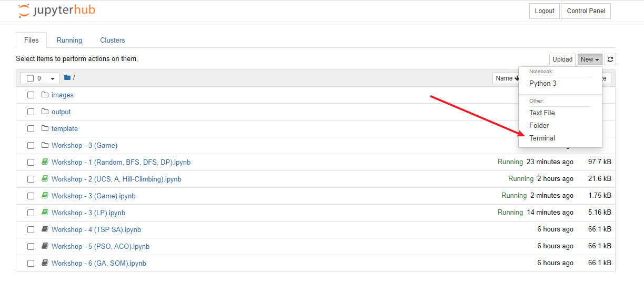Click the green notebook icon for Workshop - 1
The image size is (644, 302).
point(45,163)
